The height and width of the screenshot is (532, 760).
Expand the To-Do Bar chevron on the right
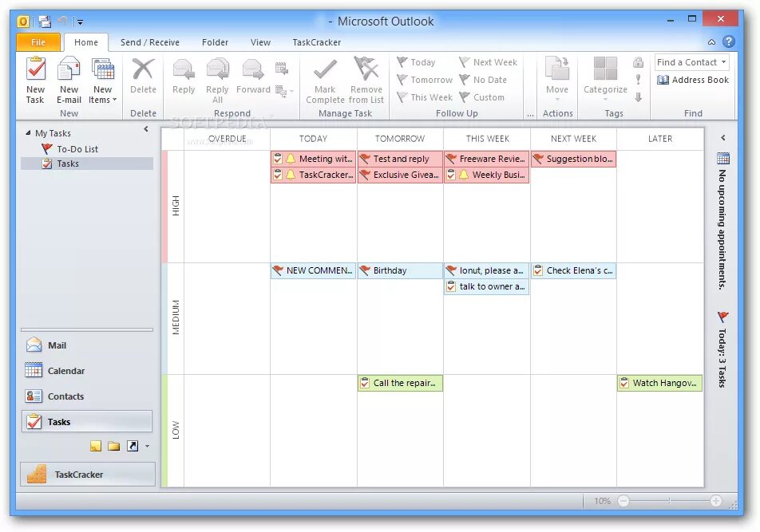723,137
